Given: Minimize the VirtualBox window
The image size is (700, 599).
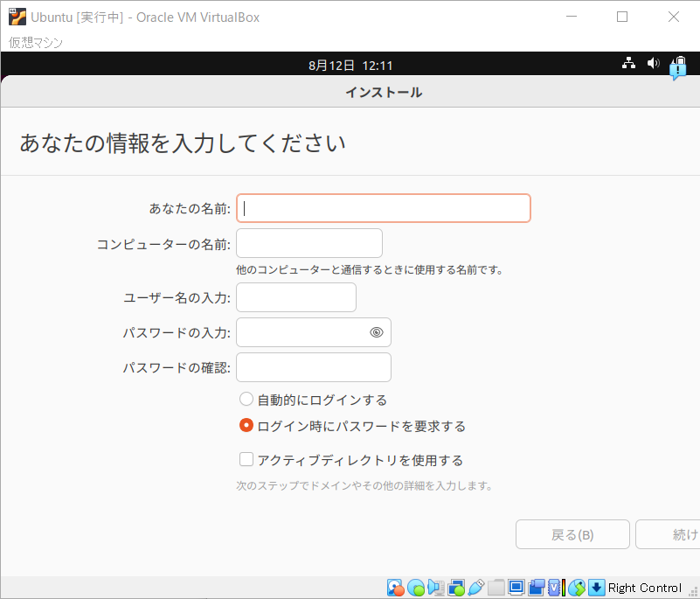Looking at the screenshot, I should coord(572,17).
